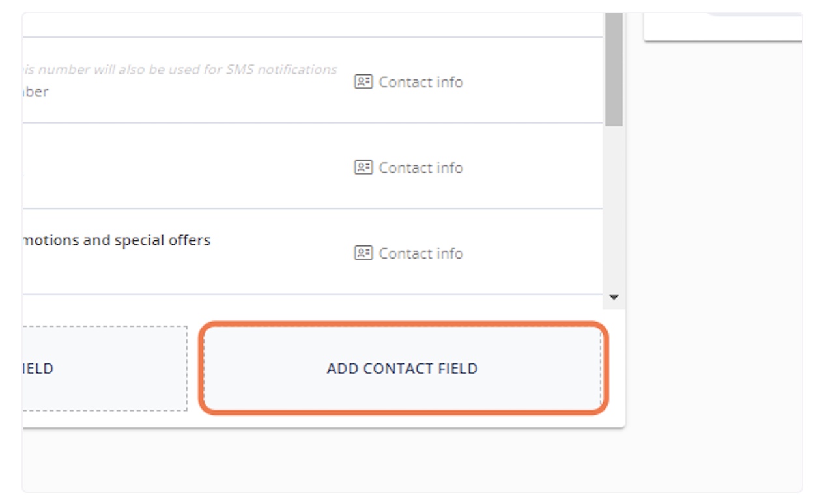Click the white card at the top right
The width and height of the screenshot is (826, 504).
tap(723, 27)
